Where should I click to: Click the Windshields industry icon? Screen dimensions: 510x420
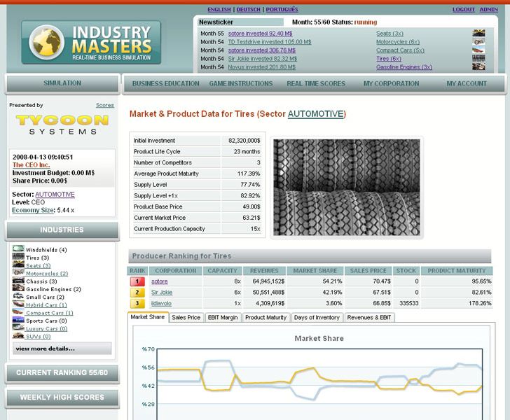18,248
